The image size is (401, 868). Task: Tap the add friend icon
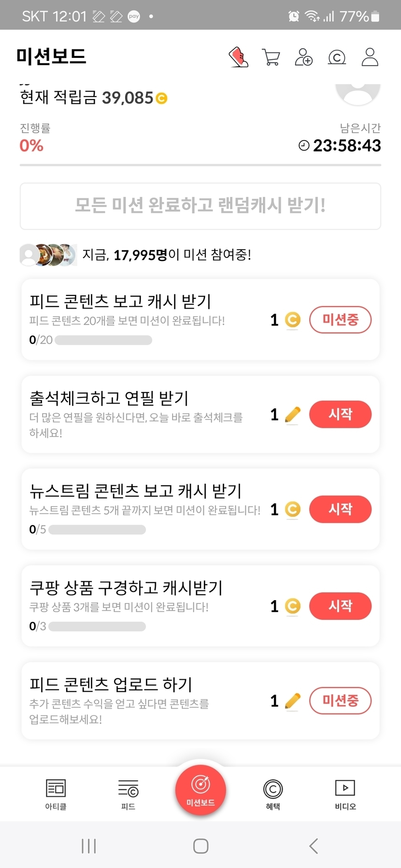click(x=304, y=57)
